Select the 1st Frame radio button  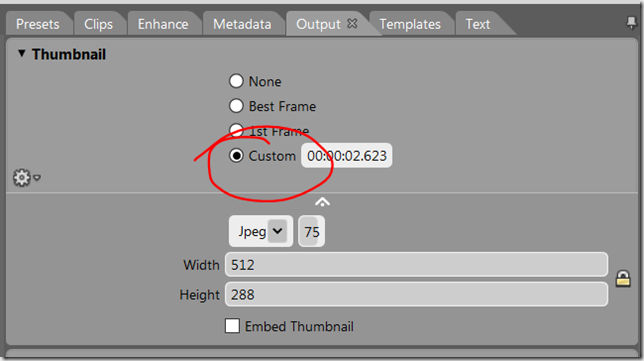click(x=236, y=131)
